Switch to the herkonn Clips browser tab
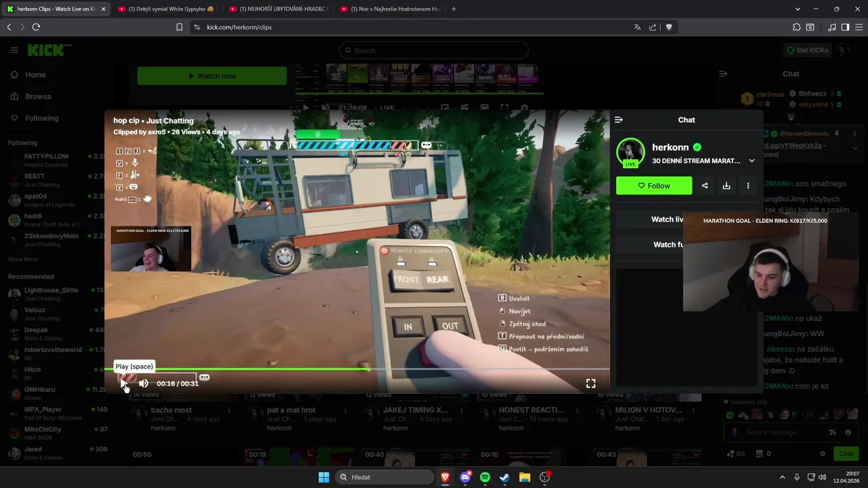Image resolution: width=868 pixels, height=488 pixels. point(56,9)
